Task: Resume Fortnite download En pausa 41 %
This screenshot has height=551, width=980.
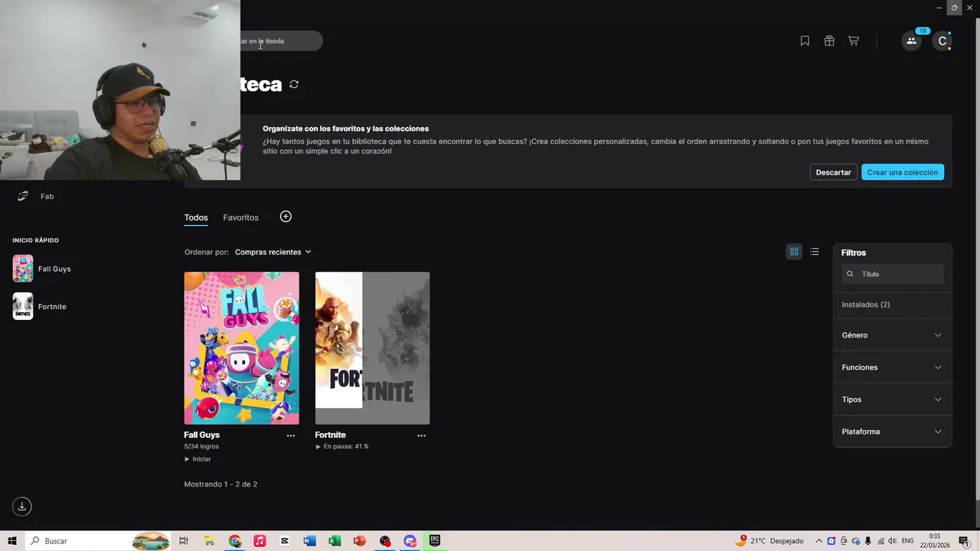Action: point(341,446)
